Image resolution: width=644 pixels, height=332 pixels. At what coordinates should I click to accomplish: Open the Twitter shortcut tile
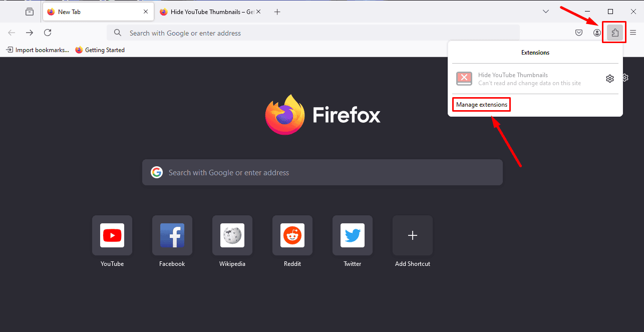coord(353,235)
